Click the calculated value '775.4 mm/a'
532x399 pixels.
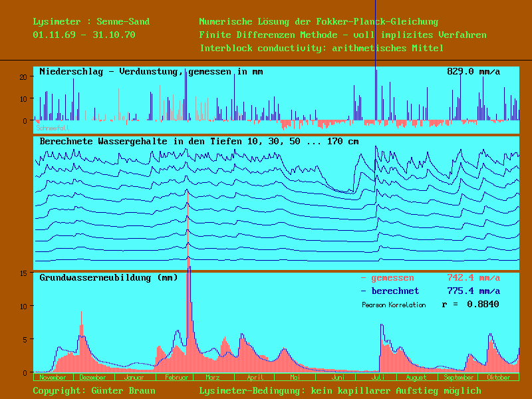click(x=473, y=291)
